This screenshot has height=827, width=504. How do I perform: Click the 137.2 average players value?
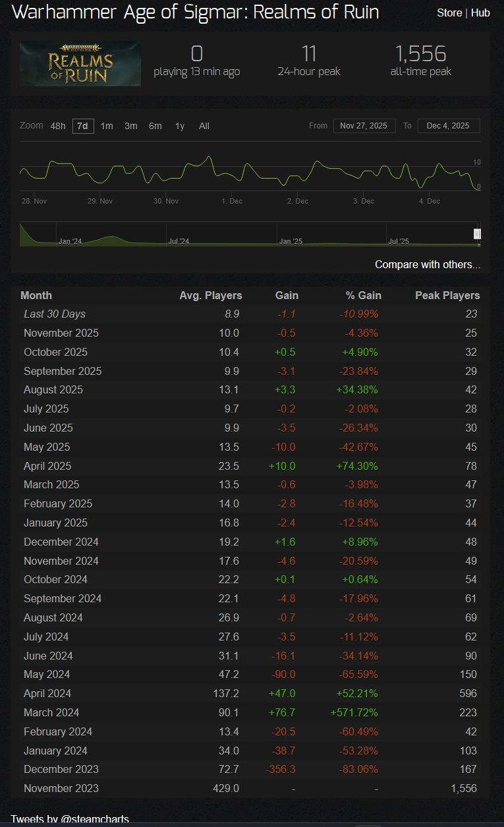pyautogui.click(x=225, y=693)
